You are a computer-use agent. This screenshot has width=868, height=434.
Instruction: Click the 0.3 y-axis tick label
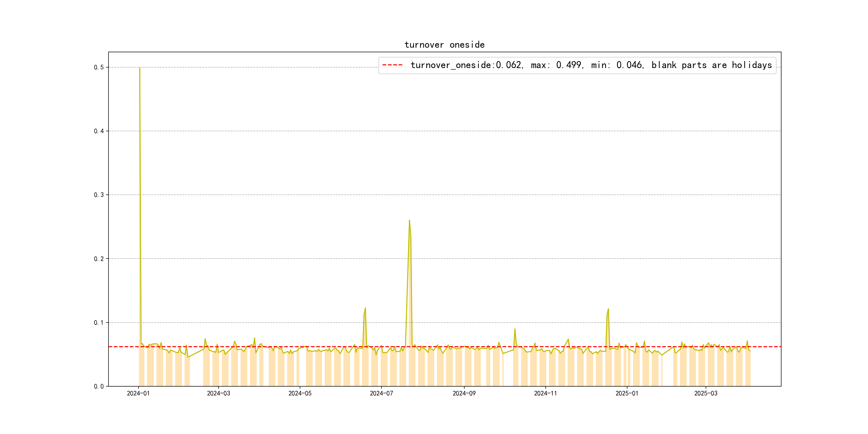pyautogui.click(x=99, y=195)
